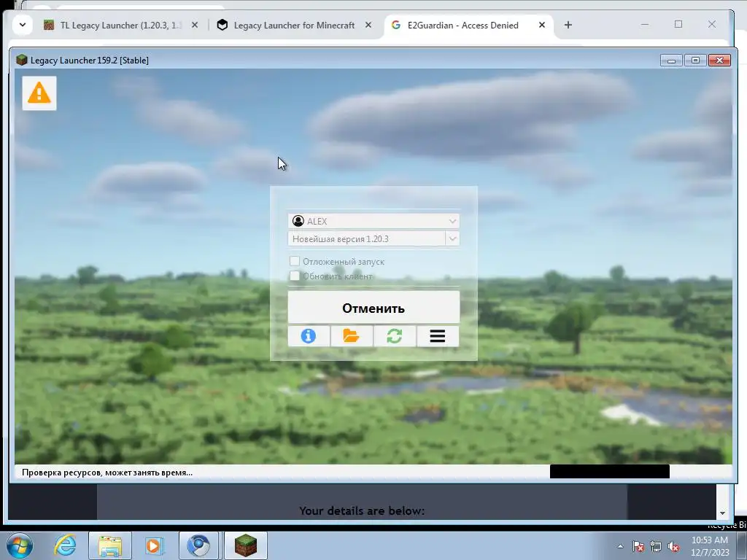Click the Legacy Launcher title bar cube icon

pos(21,60)
